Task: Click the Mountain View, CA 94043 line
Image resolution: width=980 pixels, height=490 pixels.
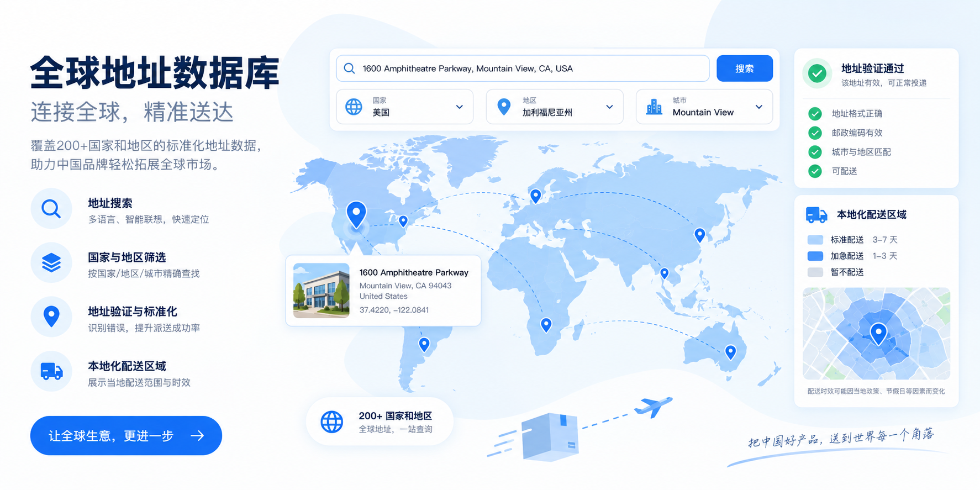Action: click(405, 286)
